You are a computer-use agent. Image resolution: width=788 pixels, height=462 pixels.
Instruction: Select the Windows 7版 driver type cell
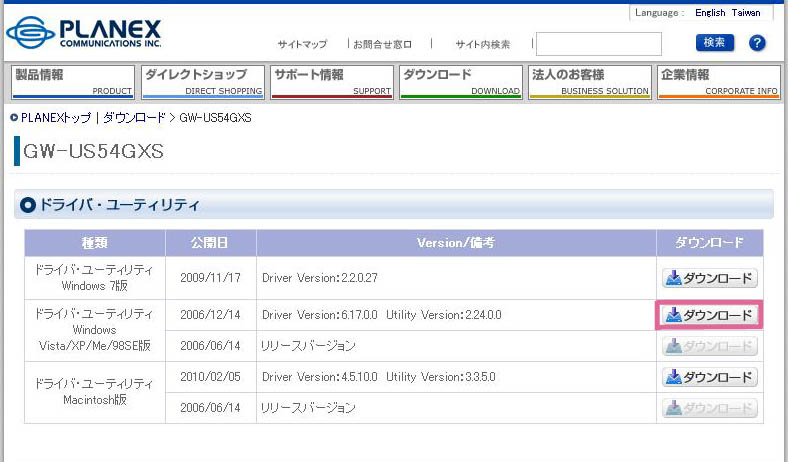point(94,278)
